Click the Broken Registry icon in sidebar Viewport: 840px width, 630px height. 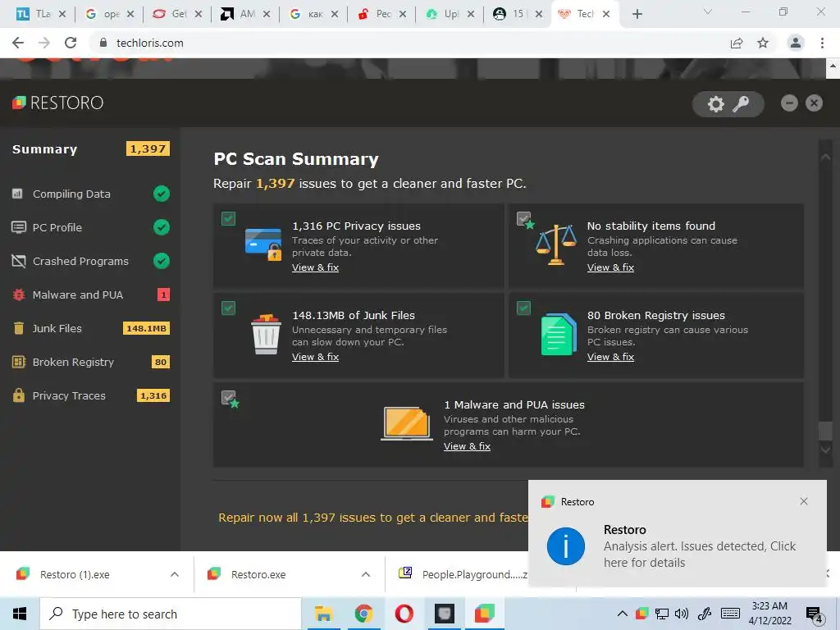point(19,362)
